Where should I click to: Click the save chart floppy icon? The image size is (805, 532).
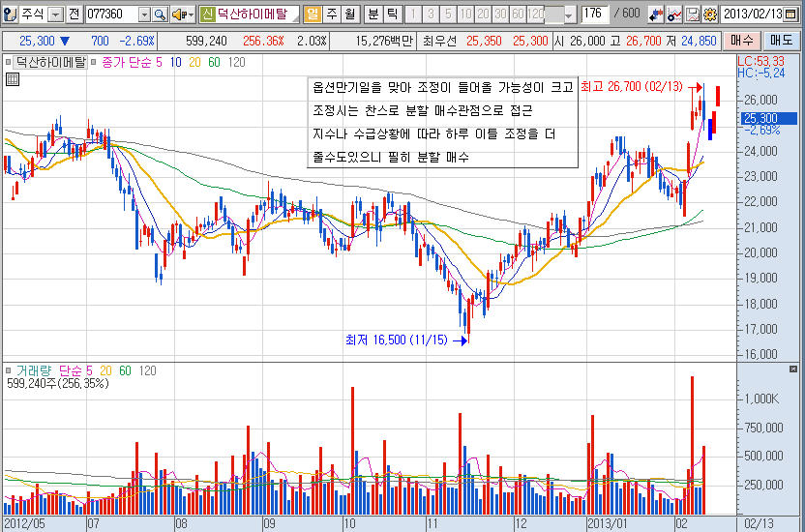click(693, 15)
